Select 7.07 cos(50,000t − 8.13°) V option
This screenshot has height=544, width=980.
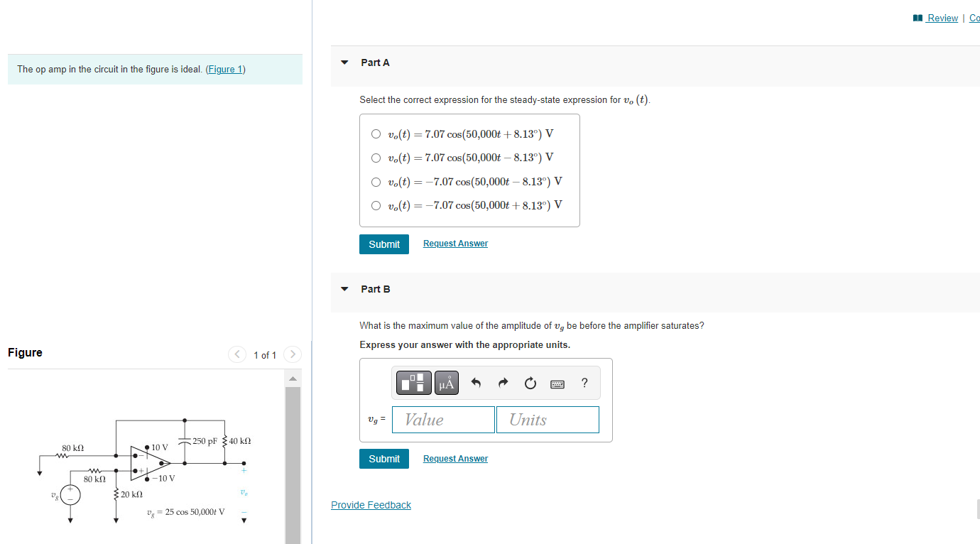376,158
